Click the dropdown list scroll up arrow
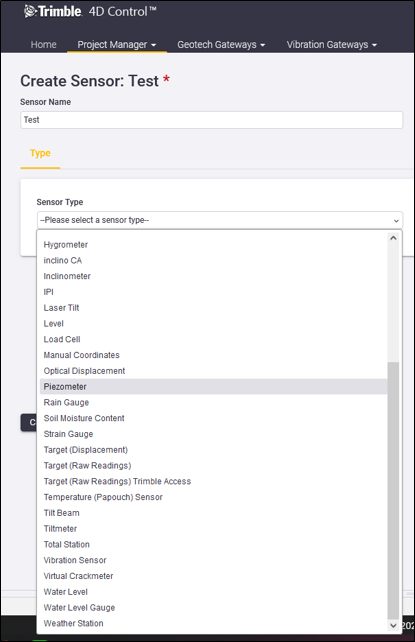 pos(393,238)
